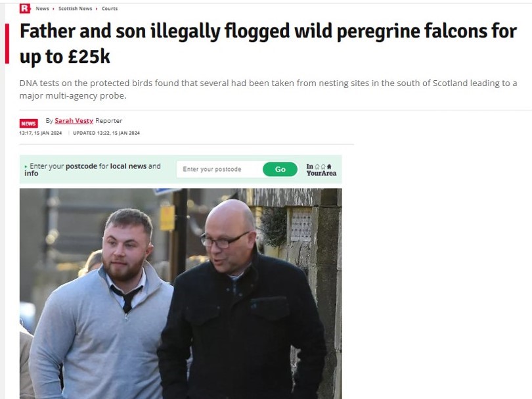Submit postcode with the green Go button
The height and width of the screenshot is (399, 532).
coord(280,169)
